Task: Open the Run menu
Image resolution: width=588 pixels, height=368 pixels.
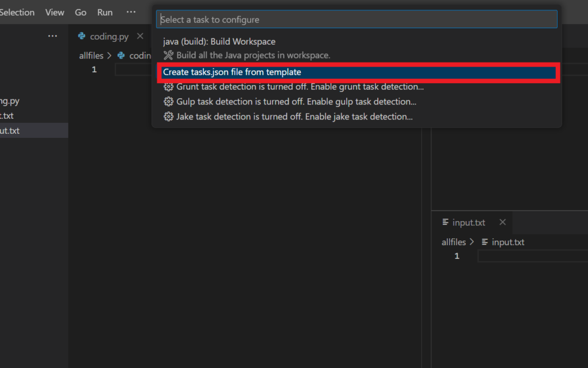Action: click(105, 13)
